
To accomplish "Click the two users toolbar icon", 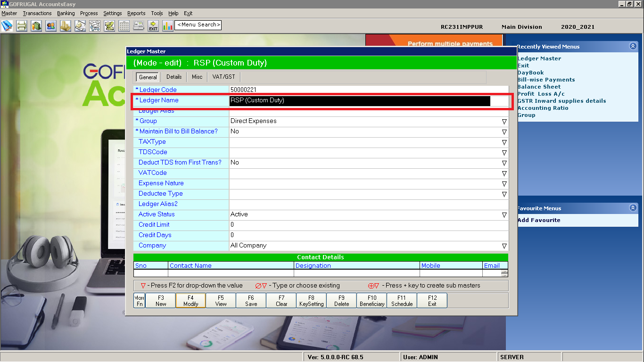I will 51,25.
